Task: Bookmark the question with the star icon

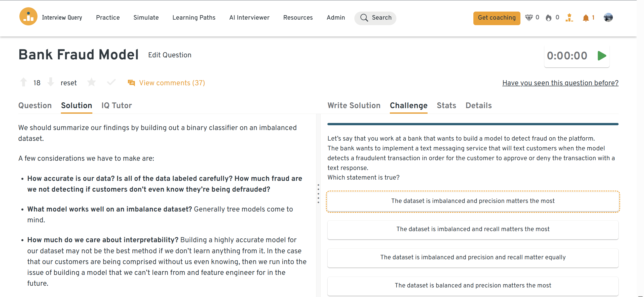Action: tap(91, 82)
